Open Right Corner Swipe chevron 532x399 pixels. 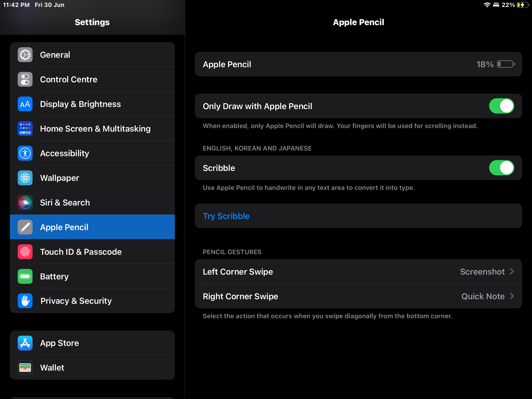coord(512,296)
